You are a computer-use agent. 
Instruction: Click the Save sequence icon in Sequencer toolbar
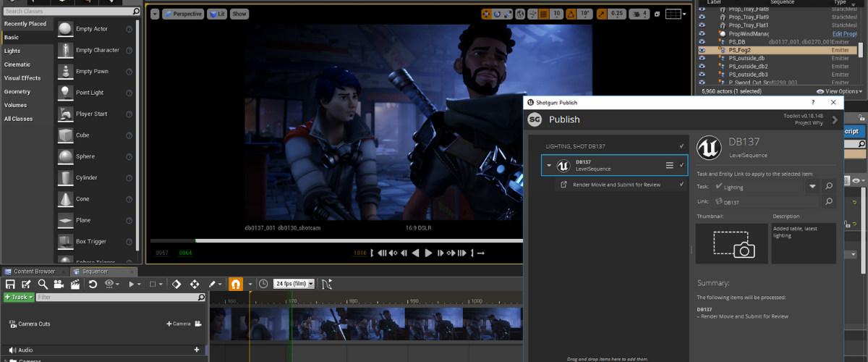(x=10, y=285)
